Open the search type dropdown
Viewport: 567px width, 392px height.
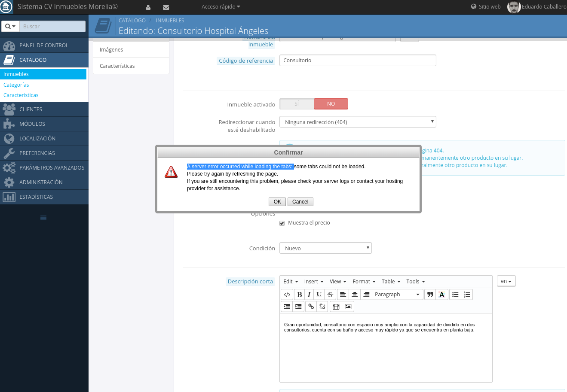pos(10,27)
